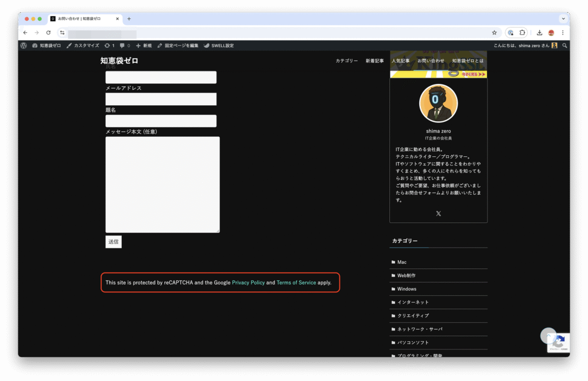Viewport: 588px width, 381px height.
Task: Maximize the browser window with green button
Action: tap(40, 19)
